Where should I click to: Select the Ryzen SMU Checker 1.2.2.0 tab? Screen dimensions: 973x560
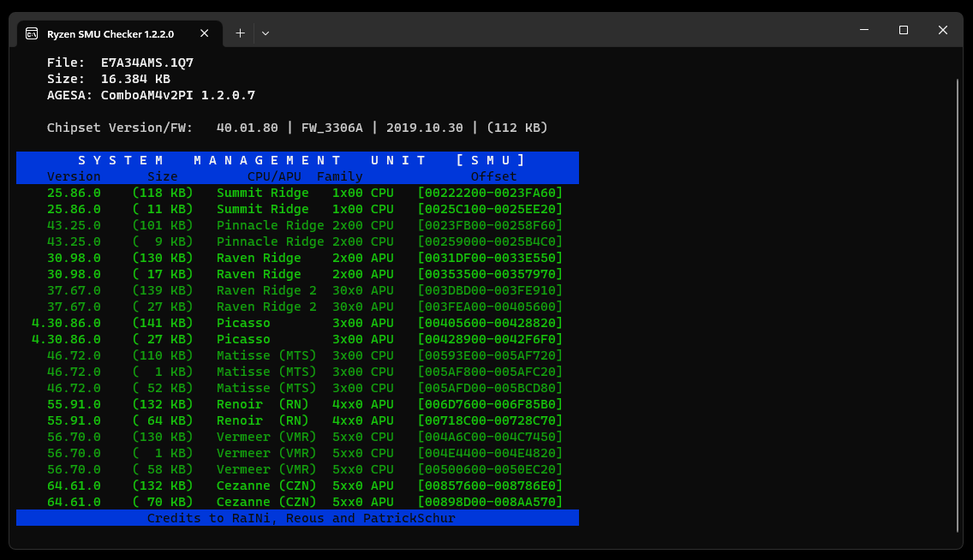120,33
